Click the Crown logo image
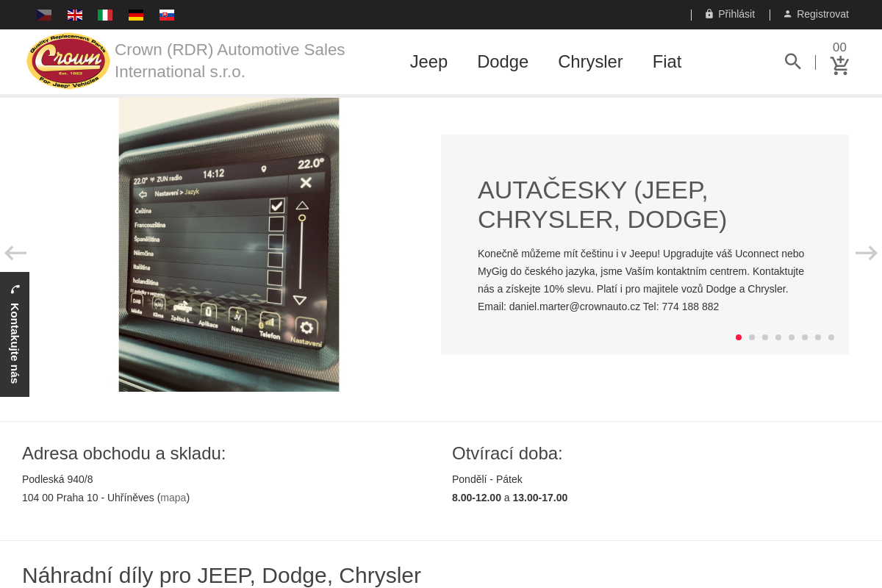882x588 pixels. click(x=68, y=62)
